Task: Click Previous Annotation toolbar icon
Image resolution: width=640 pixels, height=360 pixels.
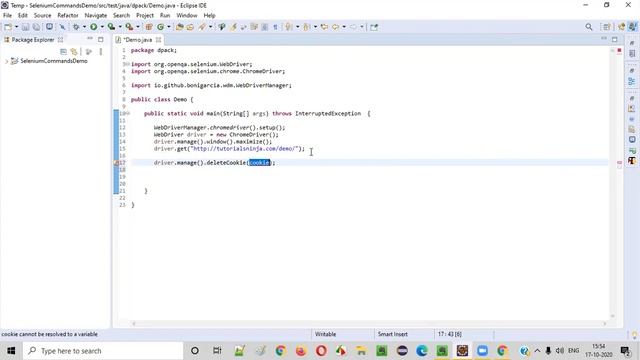Action: pos(307,27)
